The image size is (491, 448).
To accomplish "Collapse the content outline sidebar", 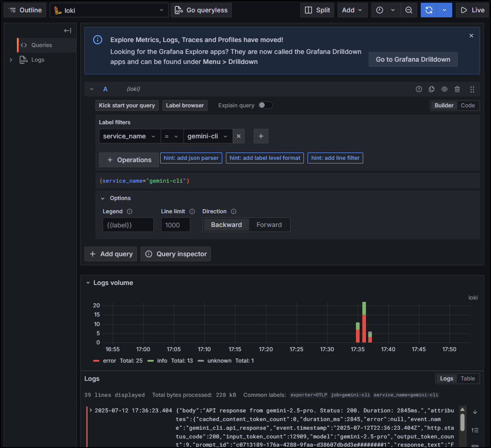I will [68, 31].
